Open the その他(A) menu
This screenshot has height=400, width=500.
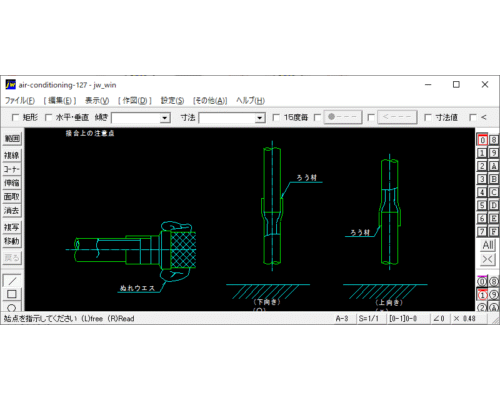click(210, 100)
